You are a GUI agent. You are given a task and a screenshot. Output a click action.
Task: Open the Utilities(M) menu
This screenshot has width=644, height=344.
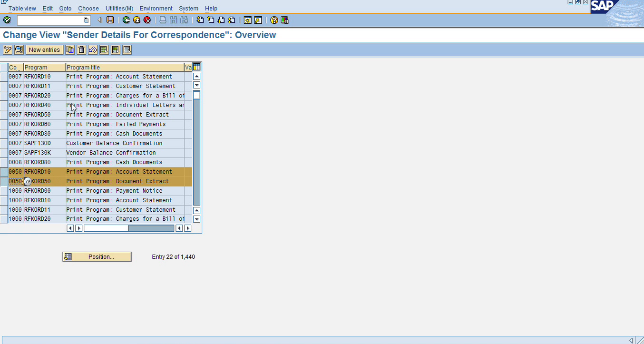click(119, 9)
